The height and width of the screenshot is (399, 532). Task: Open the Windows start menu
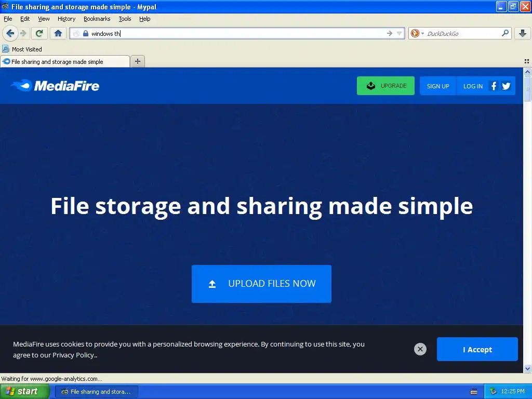click(x=25, y=391)
